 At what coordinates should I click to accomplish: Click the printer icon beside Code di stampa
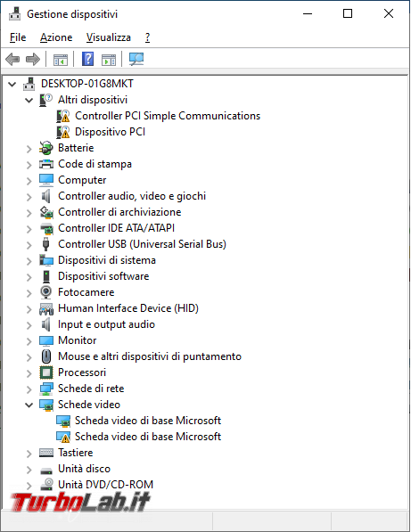46,164
